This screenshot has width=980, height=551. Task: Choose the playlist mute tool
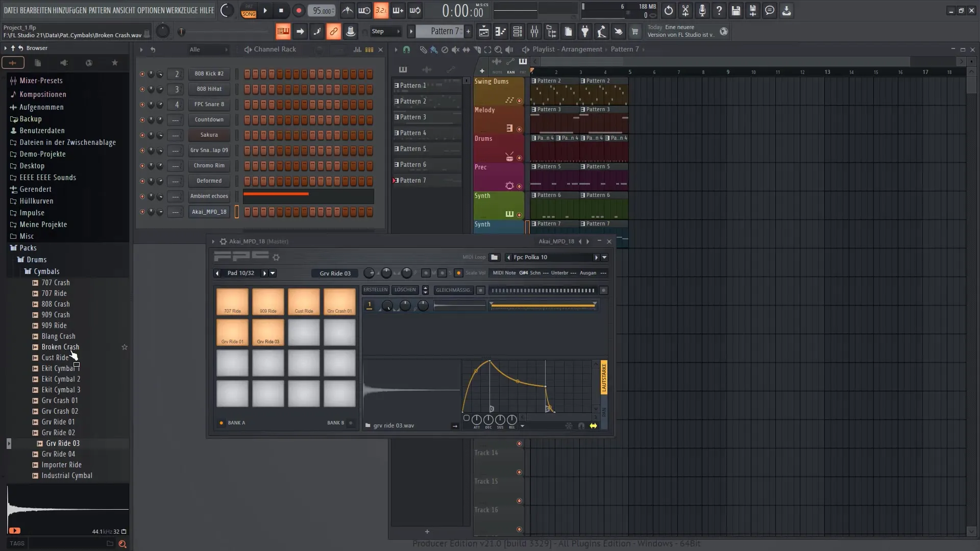[455, 49]
